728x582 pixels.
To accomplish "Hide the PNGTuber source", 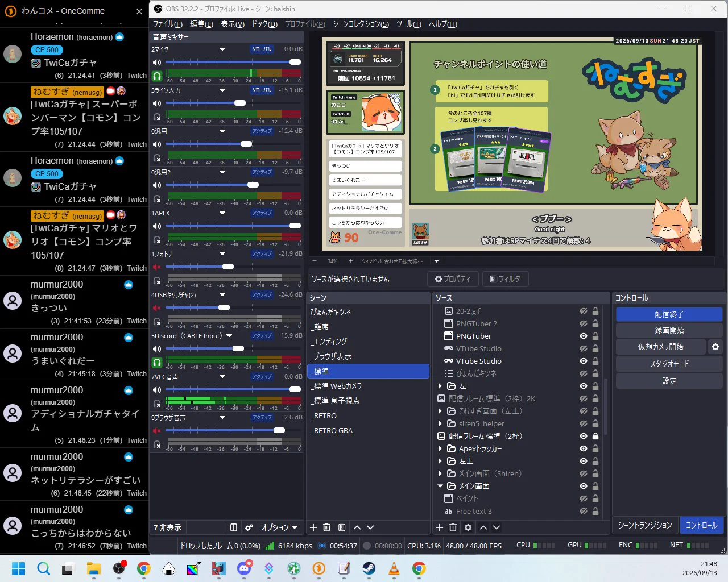I will 584,336.
